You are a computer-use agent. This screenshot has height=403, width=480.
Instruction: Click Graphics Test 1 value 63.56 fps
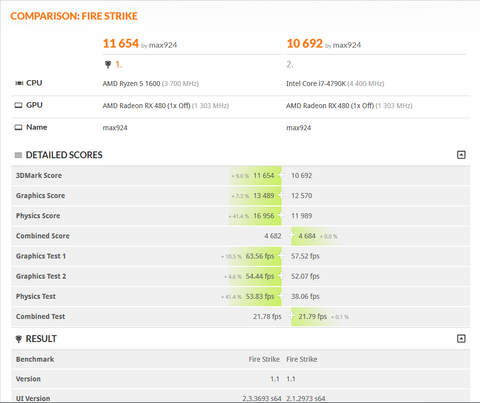[x=260, y=256]
